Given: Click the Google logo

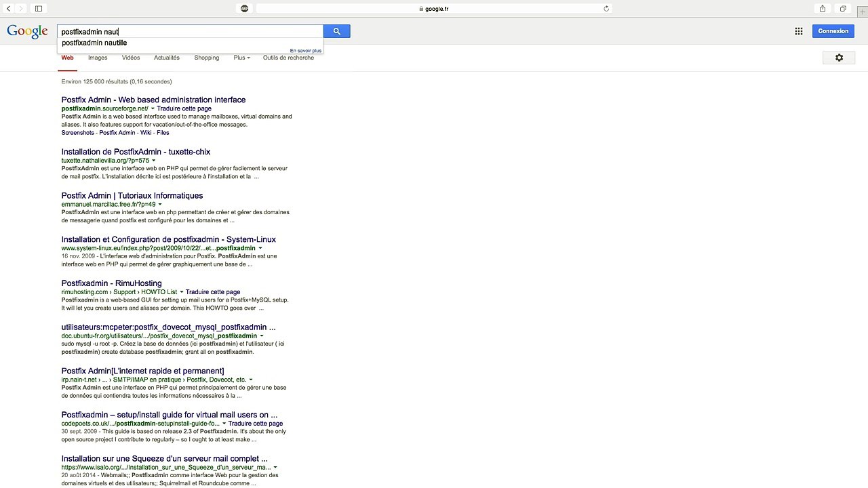Looking at the screenshot, I should [27, 32].
